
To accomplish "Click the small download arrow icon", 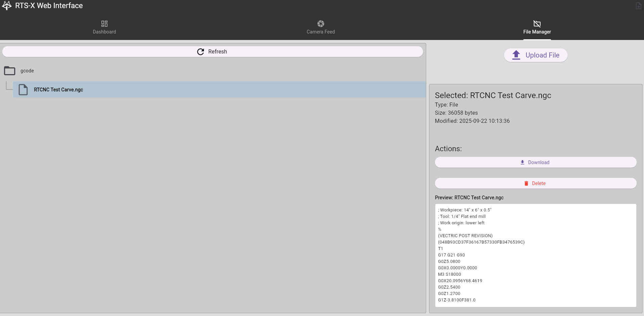I will click(x=522, y=162).
